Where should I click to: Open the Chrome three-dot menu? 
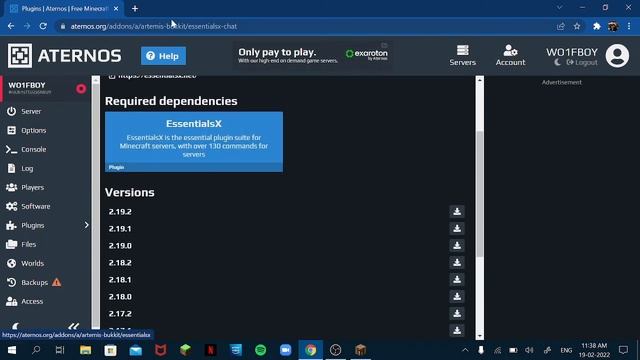(x=629, y=26)
